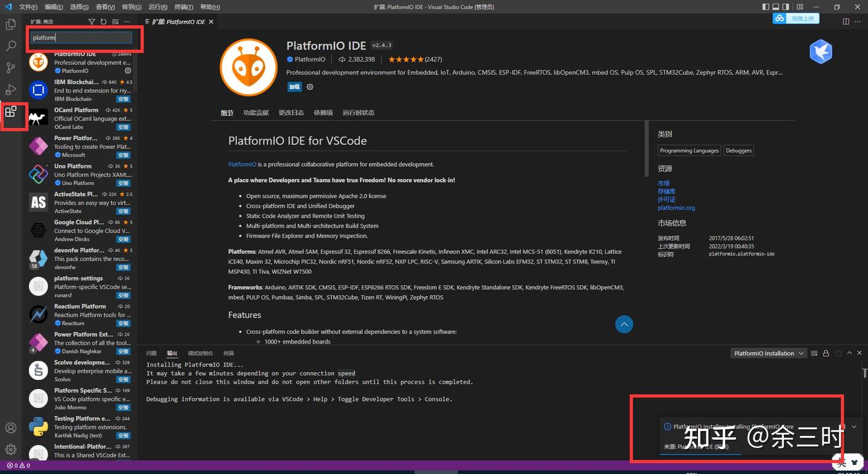
Task: Install the IBM Blockchain extension
Action: [x=123, y=99]
